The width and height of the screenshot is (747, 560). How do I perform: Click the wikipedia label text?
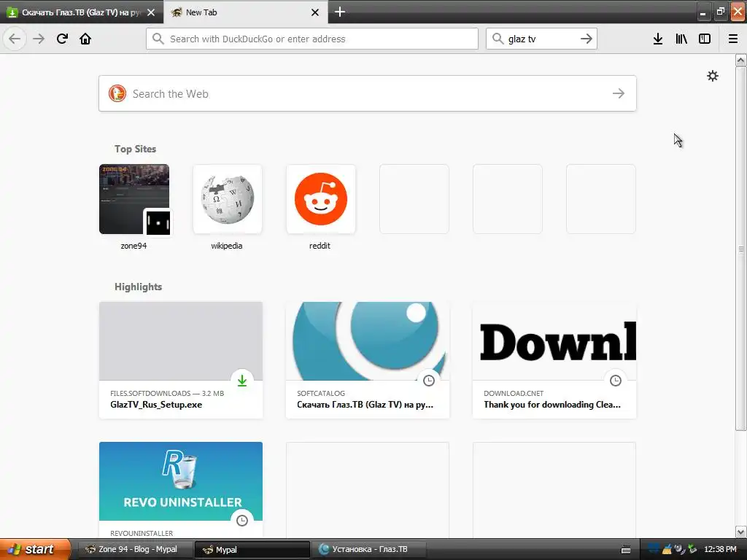pos(227,246)
